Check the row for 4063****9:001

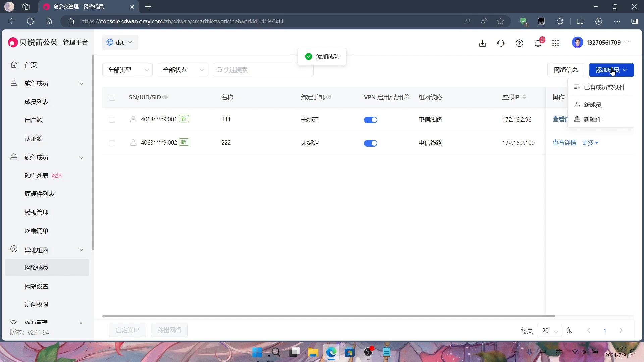pyautogui.click(x=112, y=120)
